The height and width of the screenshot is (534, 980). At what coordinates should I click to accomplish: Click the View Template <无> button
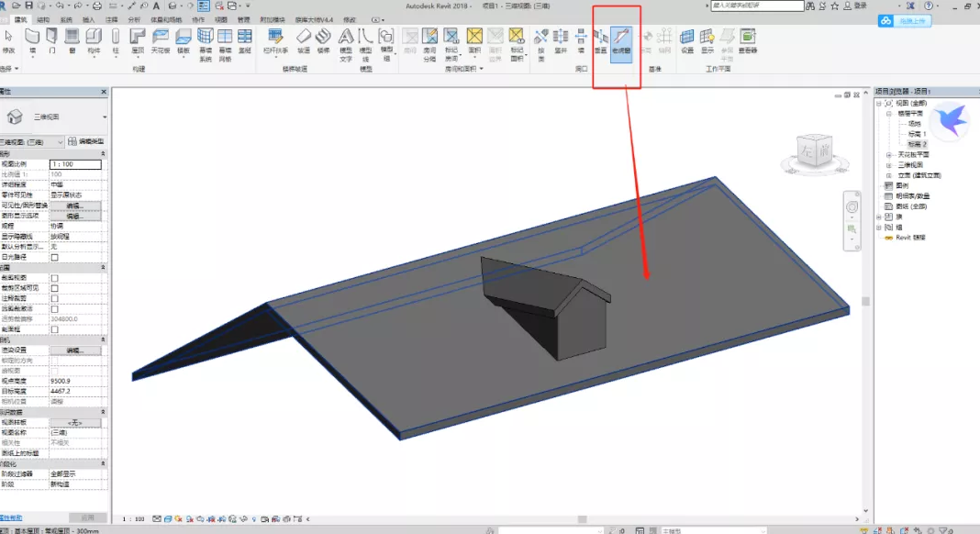(75, 423)
